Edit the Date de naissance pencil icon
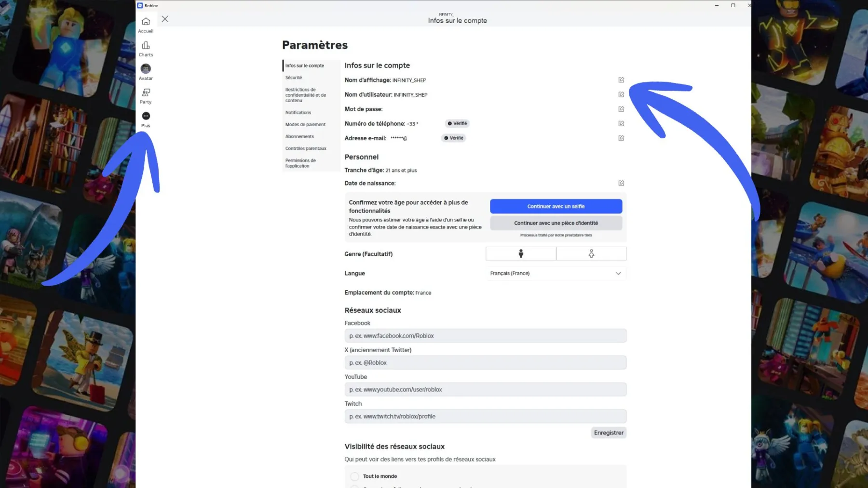The height and width of the screenshot is (488, 868). (621, 183)
